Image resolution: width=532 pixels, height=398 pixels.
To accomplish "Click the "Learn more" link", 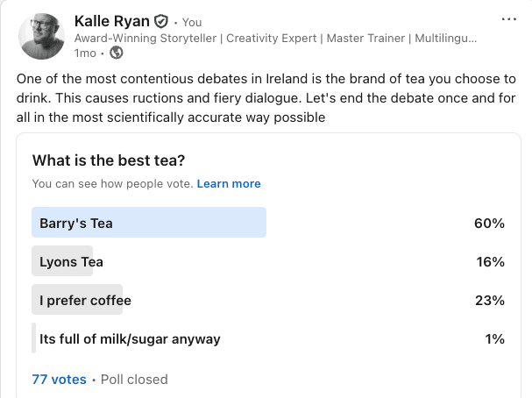I will pos(229,183).
